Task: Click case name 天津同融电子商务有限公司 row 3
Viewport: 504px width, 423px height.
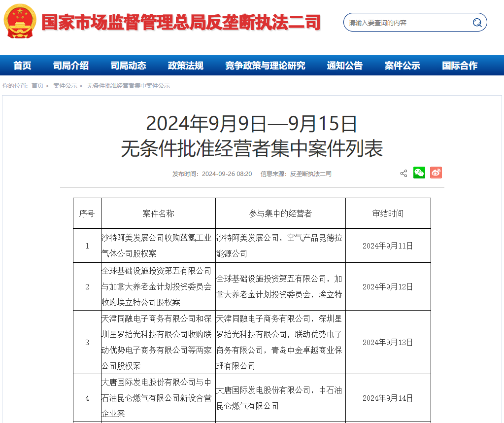Action: 156,342
